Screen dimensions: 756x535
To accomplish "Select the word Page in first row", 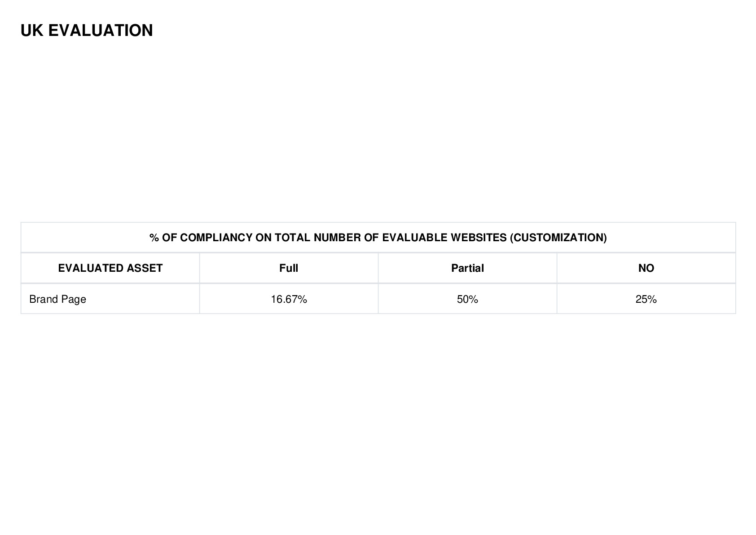I will point(72,300).
